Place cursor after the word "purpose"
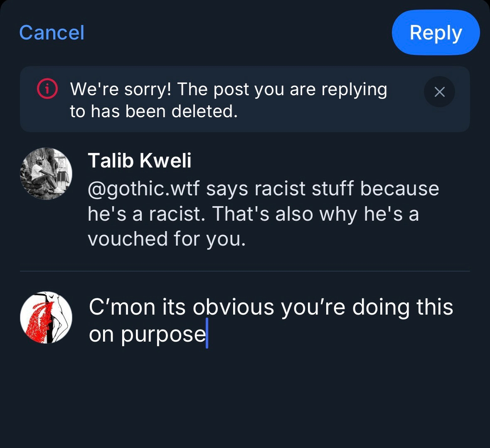The height and width of the screenshot is (448, 490). [207, 334]
